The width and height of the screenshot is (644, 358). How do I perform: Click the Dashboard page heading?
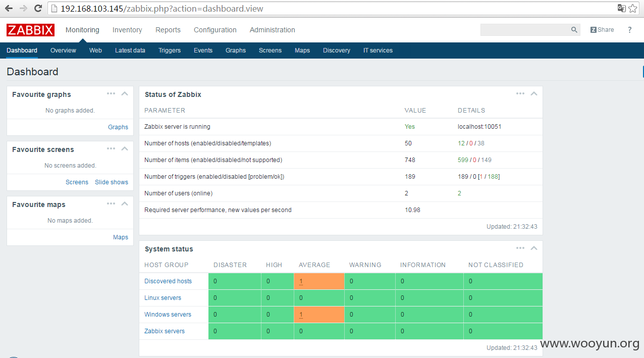coord(32,72)
